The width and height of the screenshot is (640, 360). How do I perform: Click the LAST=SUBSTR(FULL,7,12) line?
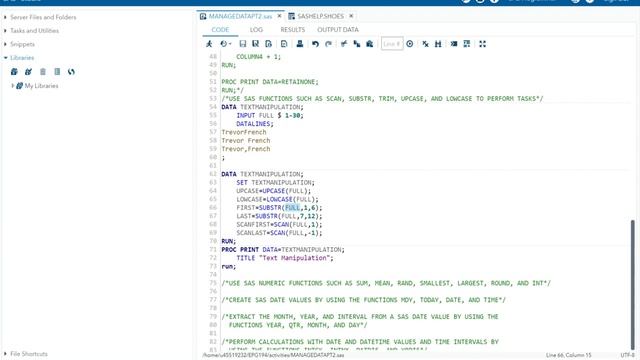[279, 216]
